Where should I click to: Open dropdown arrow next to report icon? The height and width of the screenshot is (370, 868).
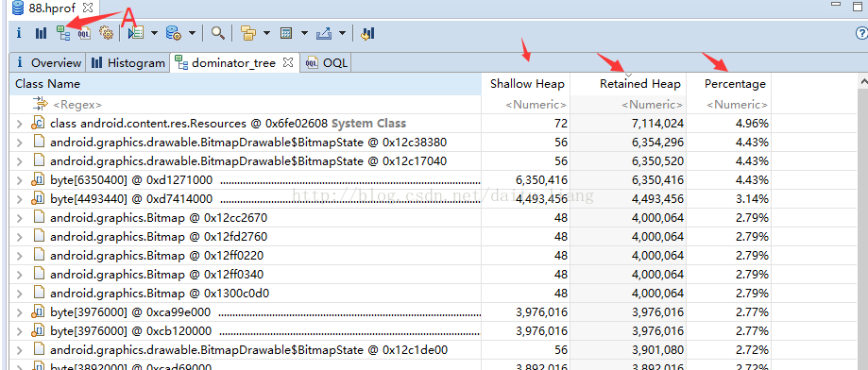154,34
